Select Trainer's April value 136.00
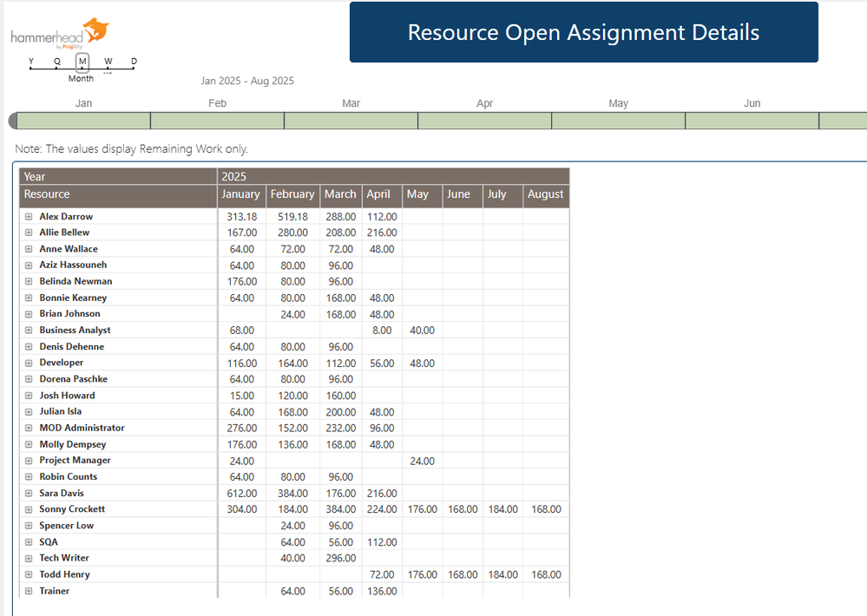The image size is (867, 616). [x=382, y=591]
